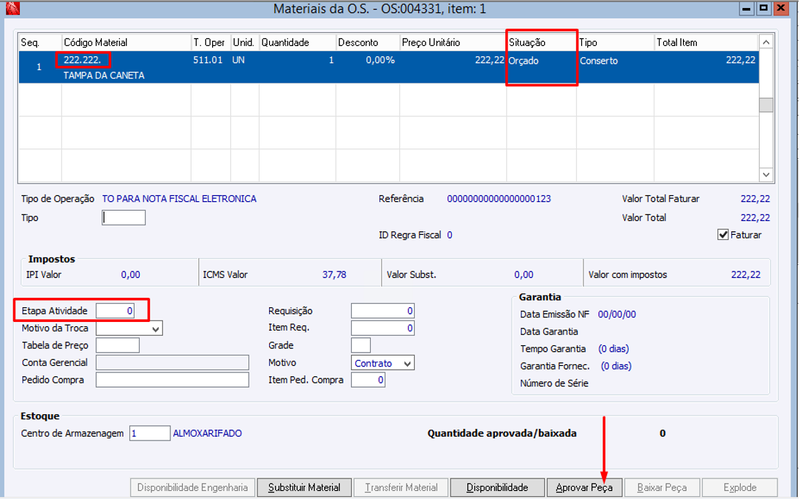Viewport: 800px width, 499px height.
Task: Focus the Item Req. input field
Action: coord(383,328)
